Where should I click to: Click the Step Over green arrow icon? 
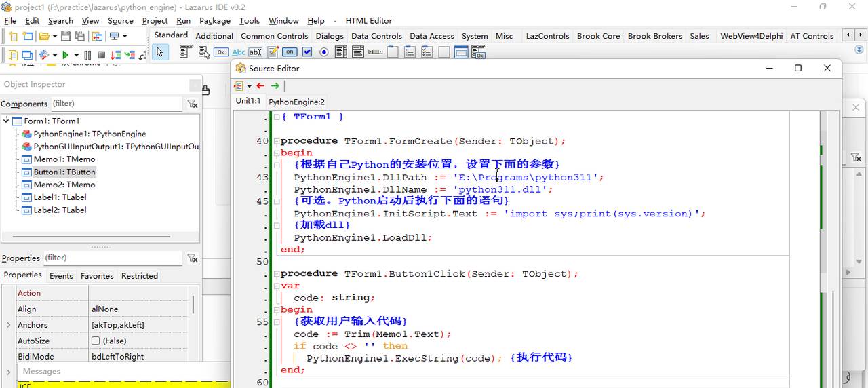tap(130, 55)
